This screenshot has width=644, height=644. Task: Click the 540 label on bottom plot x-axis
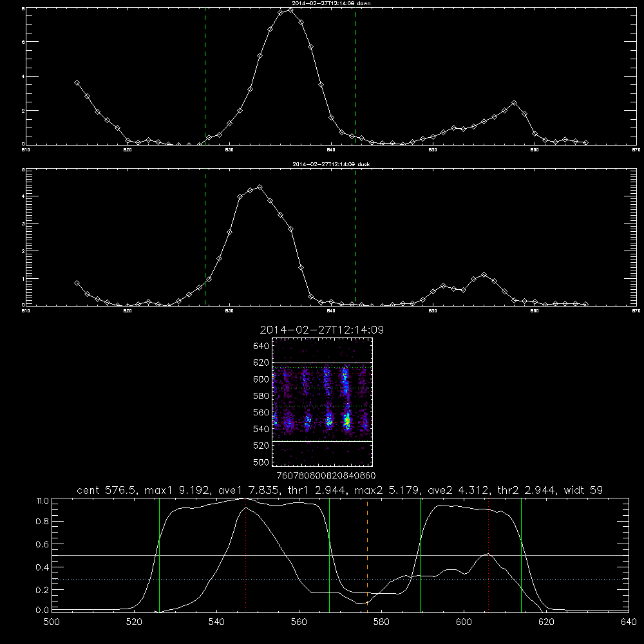pyautogui.click(x=216, y=622)
